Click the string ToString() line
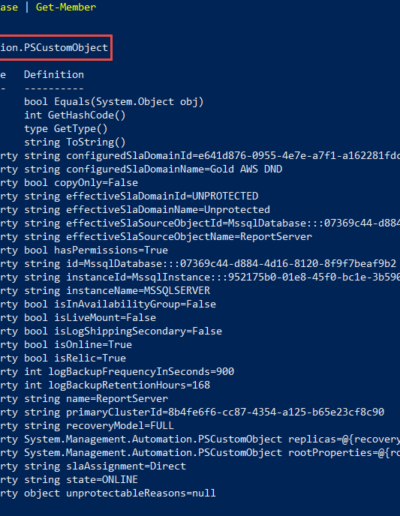Image resolution: width=400 pixels, height=516 pixels. point(75,142)
